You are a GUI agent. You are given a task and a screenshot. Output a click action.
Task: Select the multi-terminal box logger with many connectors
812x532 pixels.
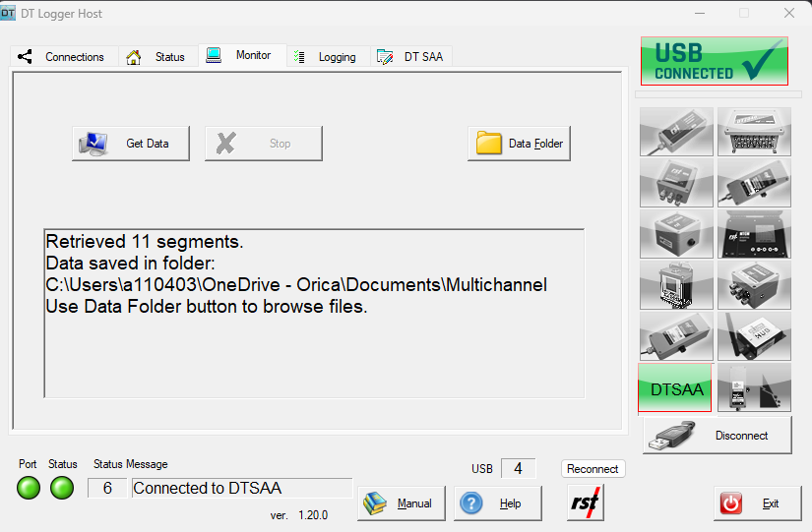[754, 132]
